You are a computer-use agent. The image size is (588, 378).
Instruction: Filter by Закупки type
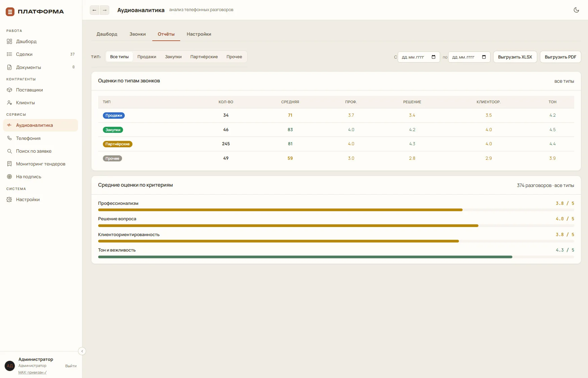coord(173,57)
